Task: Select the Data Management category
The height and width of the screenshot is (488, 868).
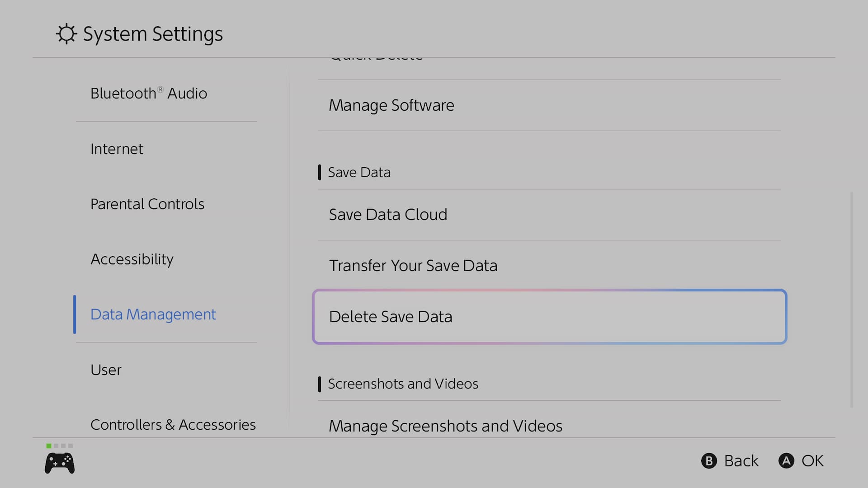Action: [153, 314]
